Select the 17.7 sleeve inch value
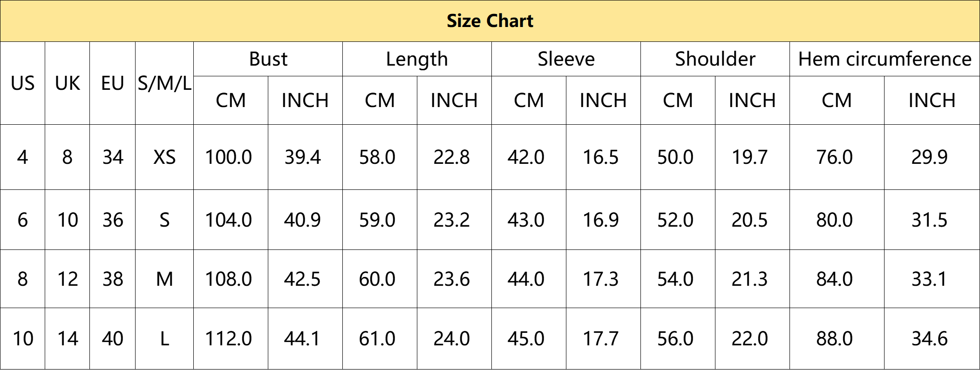The width and height of the screenshot is (980, 370). [601, 339]
